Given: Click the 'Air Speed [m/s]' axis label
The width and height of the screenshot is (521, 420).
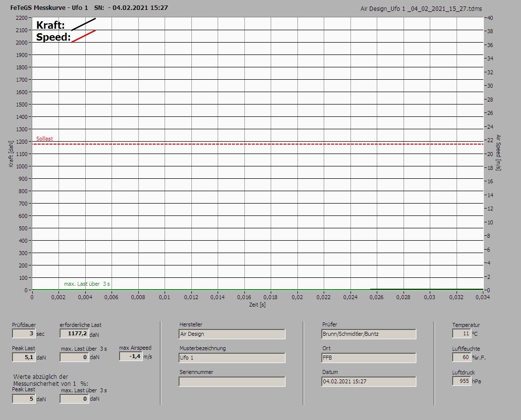Looking at the screenshot, I should (x=498, y=153).
